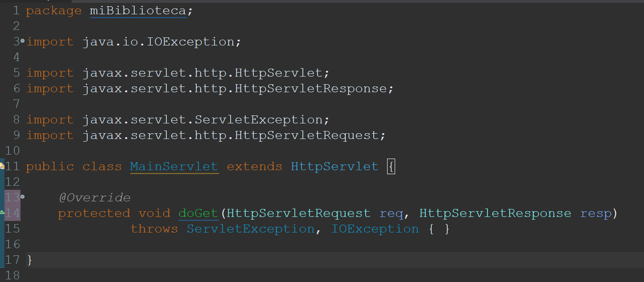The image size is (644, 282).
Task: Click line number 11 in the gutter
Action: (x=13, y=167)
